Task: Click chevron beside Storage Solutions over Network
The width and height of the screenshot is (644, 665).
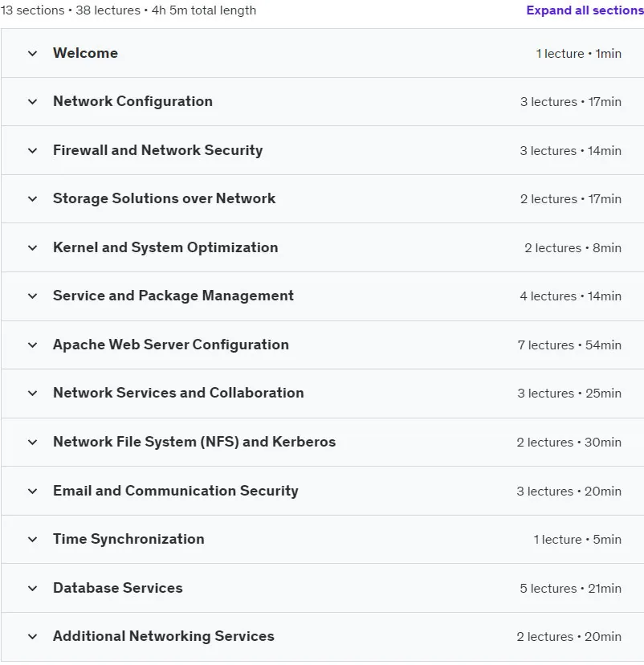Action: tap(32, 199)
